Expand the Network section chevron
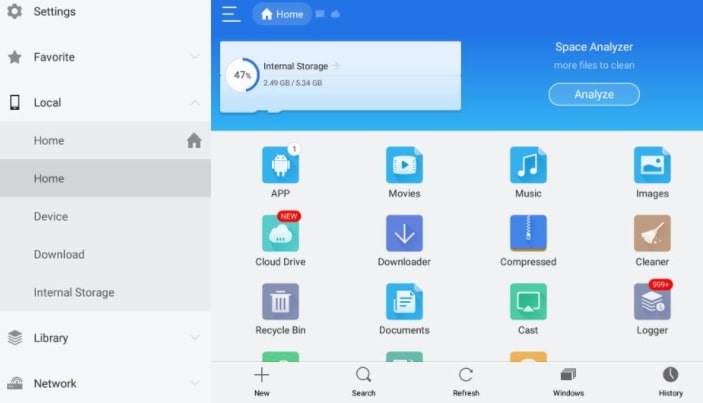Viewport: 703px width, 403px height. click(195, 383)
